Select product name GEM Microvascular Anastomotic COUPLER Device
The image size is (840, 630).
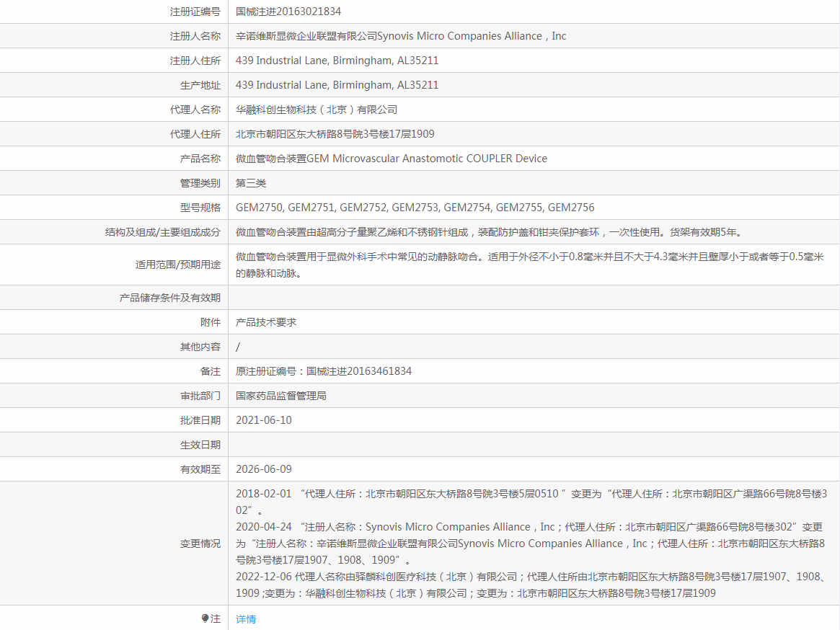coord(392,159)
